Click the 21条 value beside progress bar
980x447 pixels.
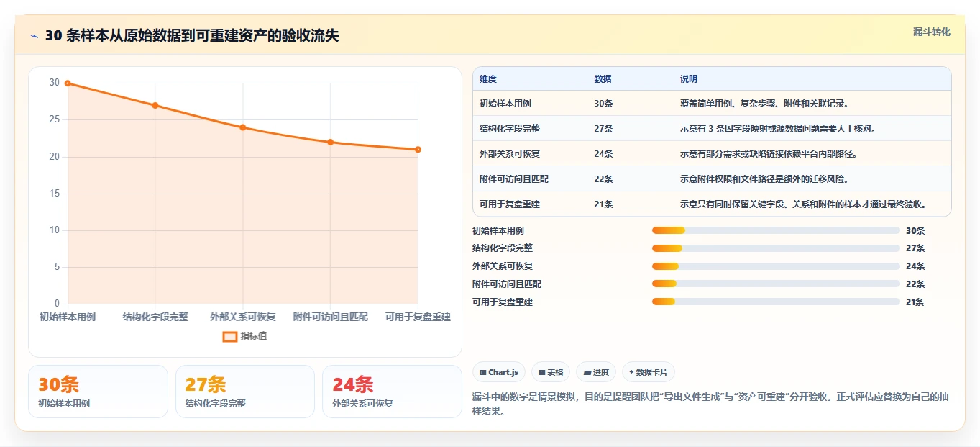click(x=915, y=302)
